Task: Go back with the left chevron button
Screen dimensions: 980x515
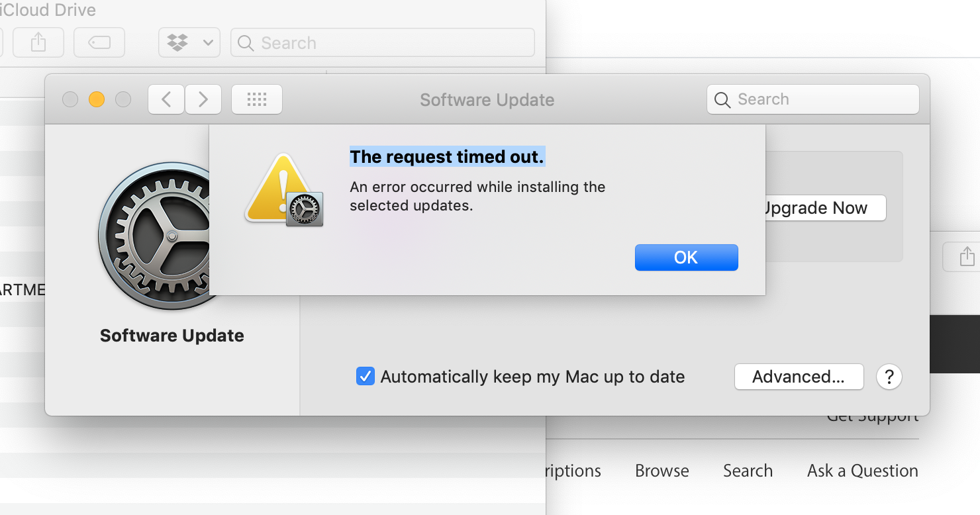Action: click(166, 100)
